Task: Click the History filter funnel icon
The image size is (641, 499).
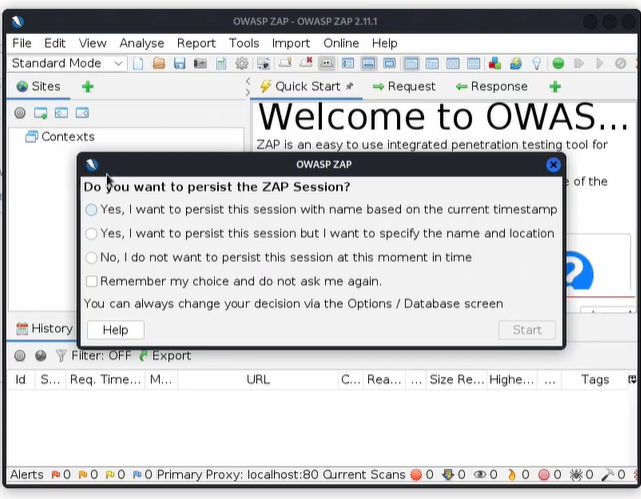Action: [61, 355]
